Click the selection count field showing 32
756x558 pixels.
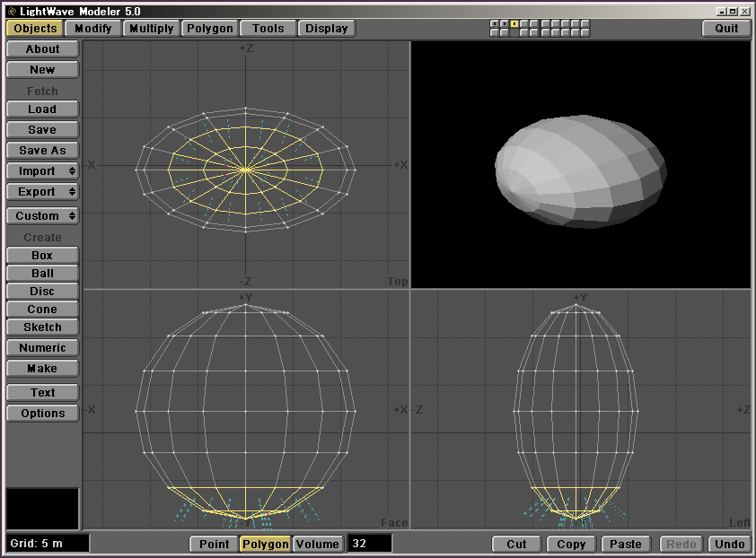[369, 544]
